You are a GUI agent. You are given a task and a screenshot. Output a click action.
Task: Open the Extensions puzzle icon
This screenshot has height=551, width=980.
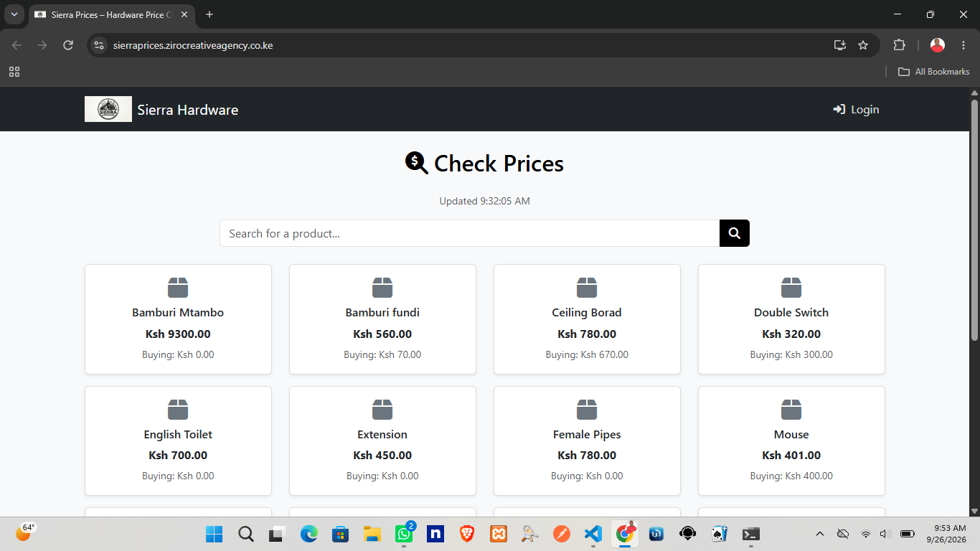[x=899, y=45]
